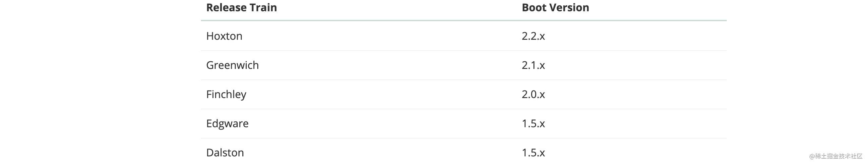Click the divider between Hoxton and Greenwich rows
The height and width of the screenshot is (165, 868).
(x=464, y=51)
